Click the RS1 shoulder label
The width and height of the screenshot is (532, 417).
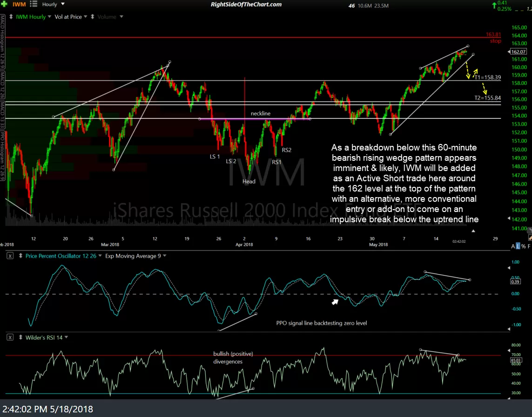click(x=276, y=162)
